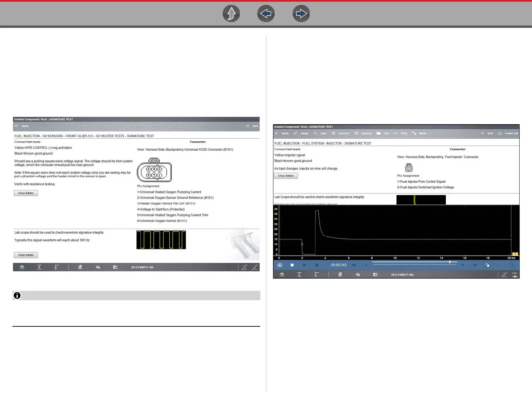The image size is (532, 411).
Task: Click the info note icon
Action: pyautogui.click(x=17, y=295)
